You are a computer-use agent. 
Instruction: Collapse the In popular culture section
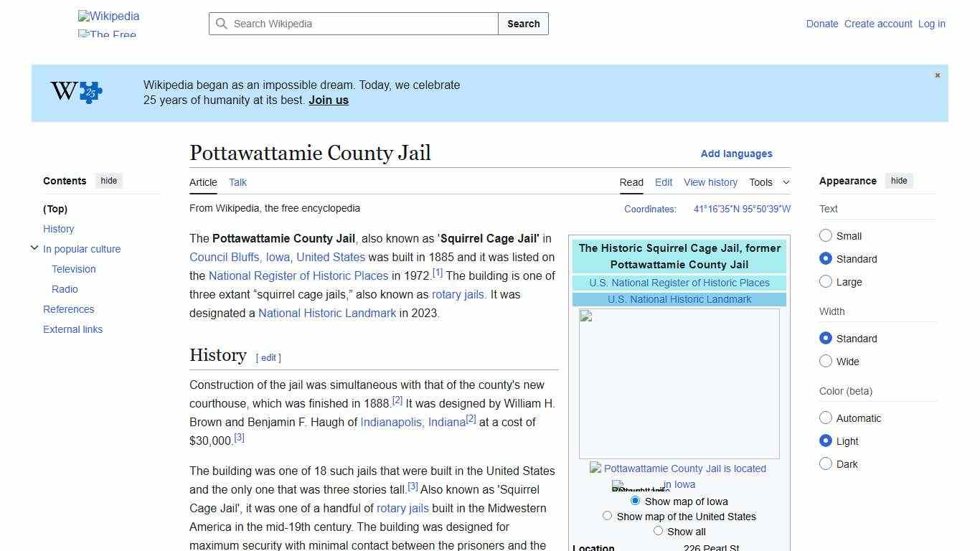(x=34, y=248)
